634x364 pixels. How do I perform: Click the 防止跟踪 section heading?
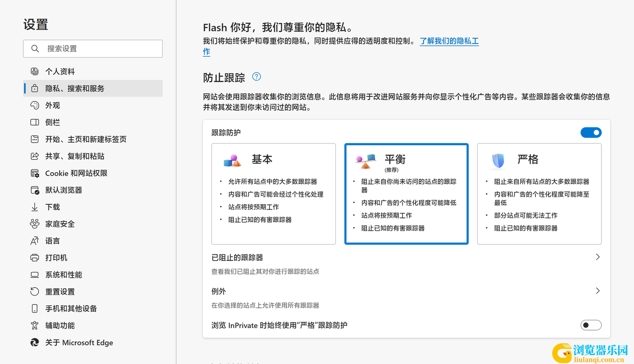224,78
